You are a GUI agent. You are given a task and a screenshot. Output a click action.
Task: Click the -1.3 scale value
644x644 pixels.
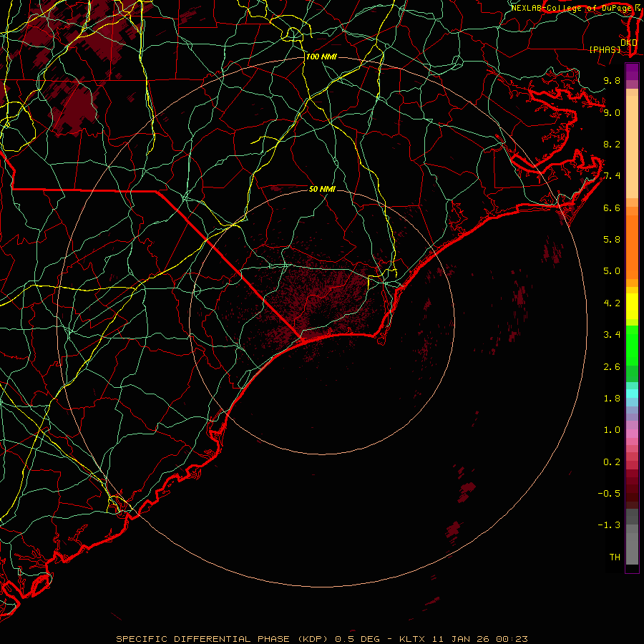coord(609,525)
